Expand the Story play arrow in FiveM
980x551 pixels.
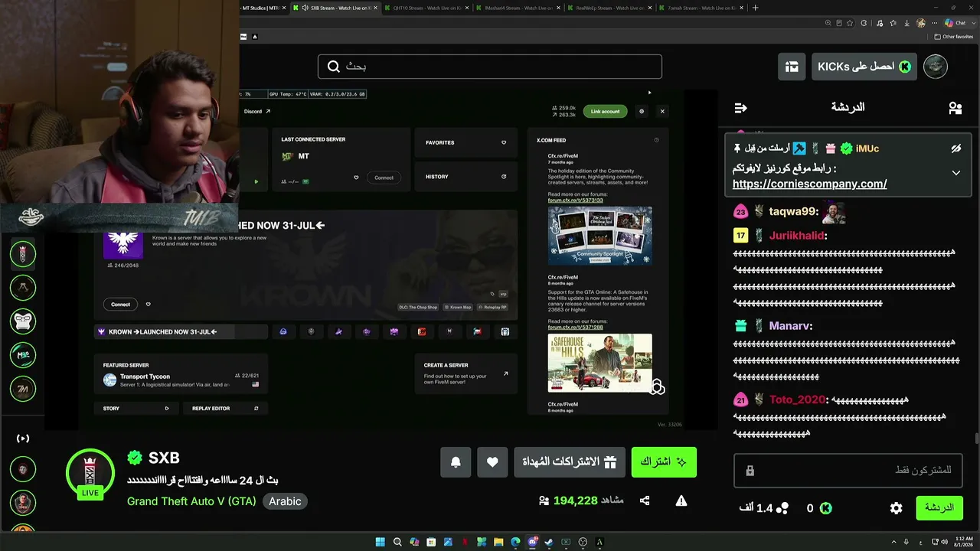tap(167, 409)
